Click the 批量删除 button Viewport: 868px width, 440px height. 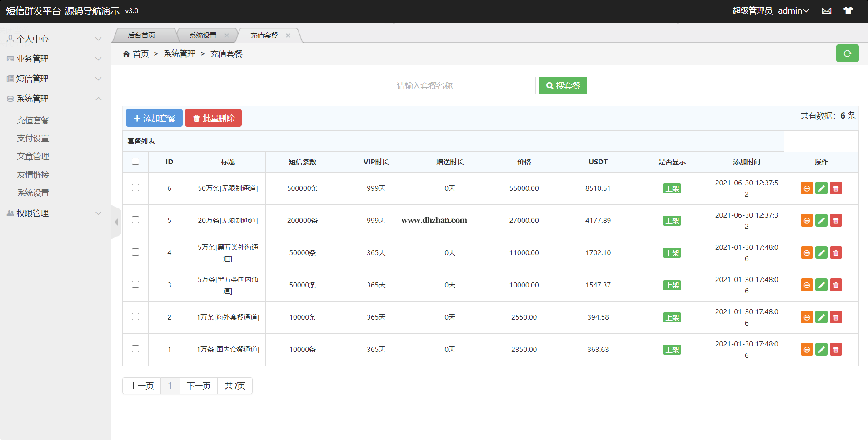click(213, 118)
